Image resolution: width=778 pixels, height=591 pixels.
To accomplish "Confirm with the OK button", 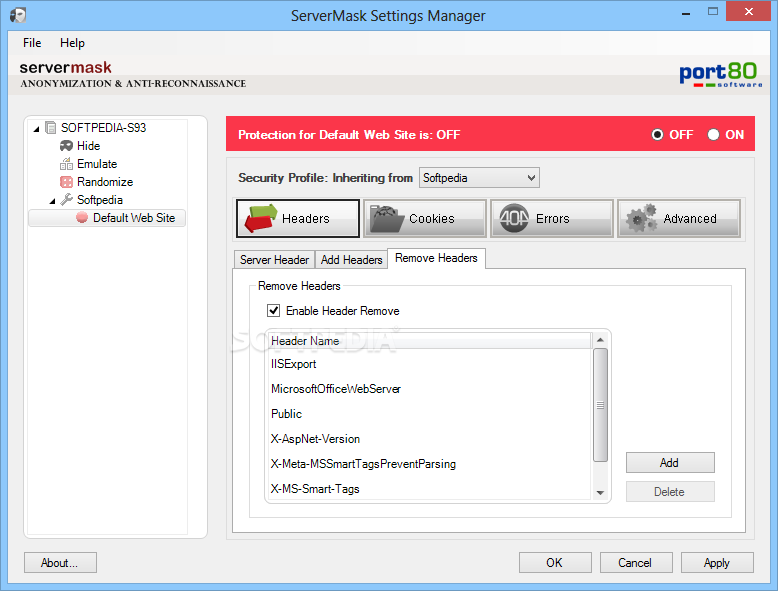I will [555, 563].
